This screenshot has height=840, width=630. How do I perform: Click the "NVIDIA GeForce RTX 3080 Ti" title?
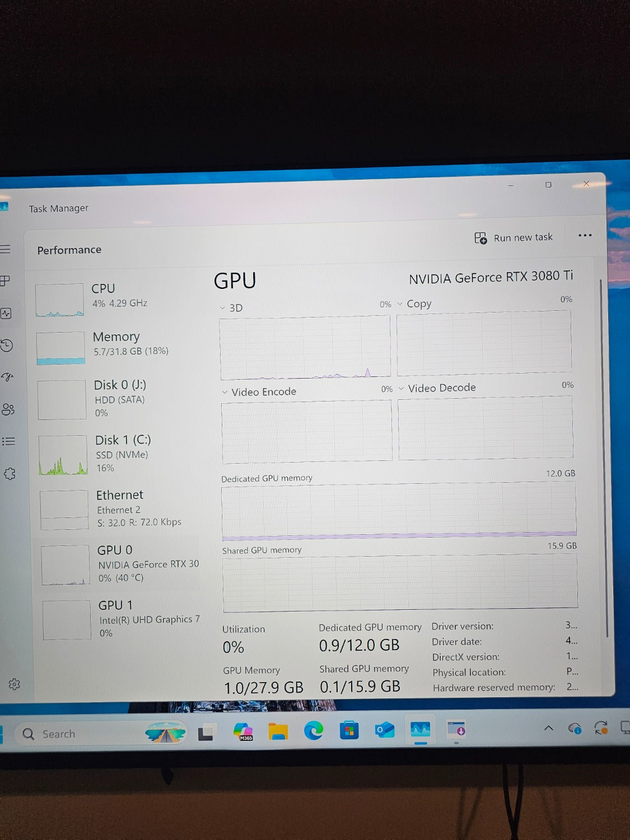pyautogui.click(x=491, y=277)
